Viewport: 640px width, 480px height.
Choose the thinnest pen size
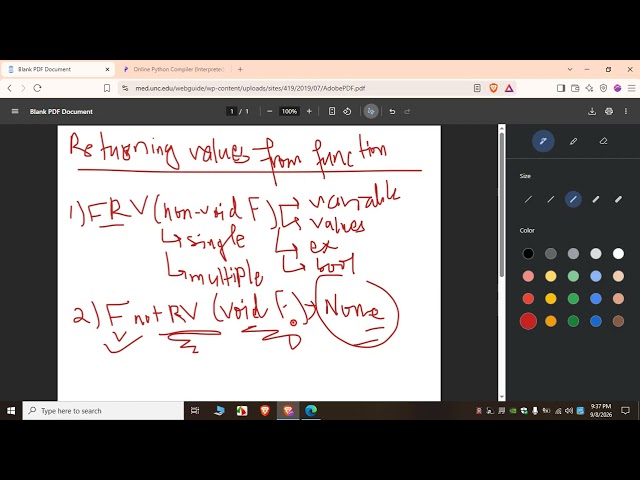click(x=528, y=199)
